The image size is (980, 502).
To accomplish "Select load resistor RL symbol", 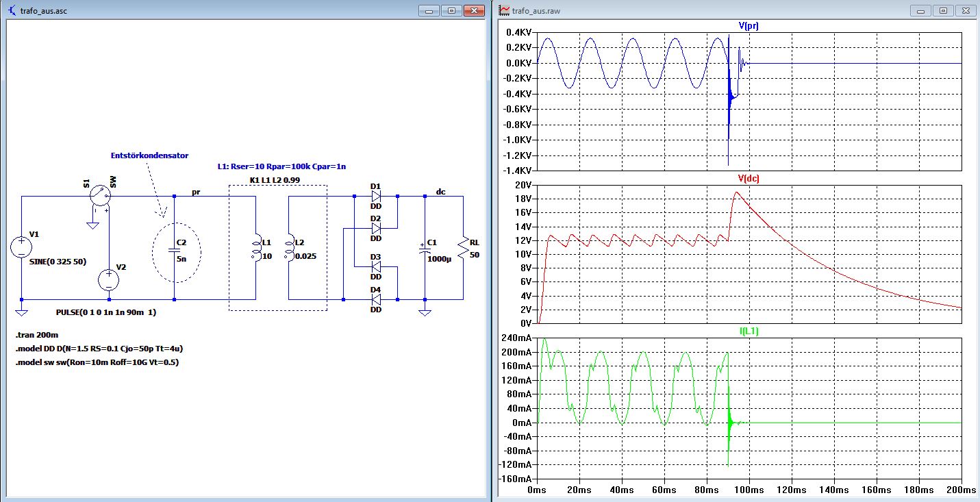I will (464, 249).
